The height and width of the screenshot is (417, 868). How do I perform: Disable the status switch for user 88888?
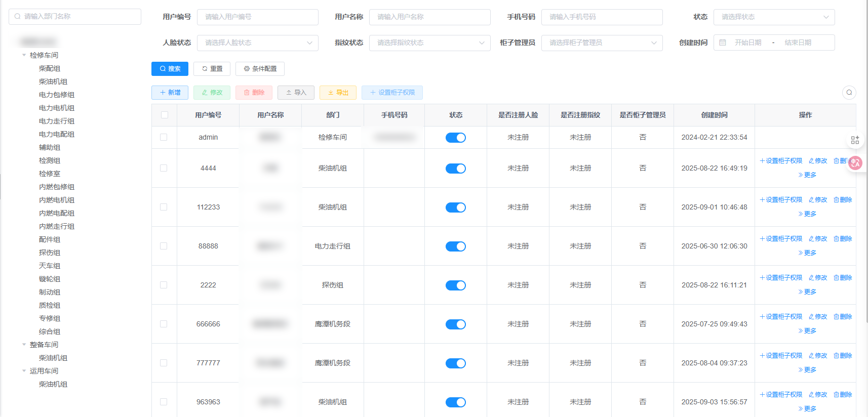pyautogui.click(x=455, y=246)
